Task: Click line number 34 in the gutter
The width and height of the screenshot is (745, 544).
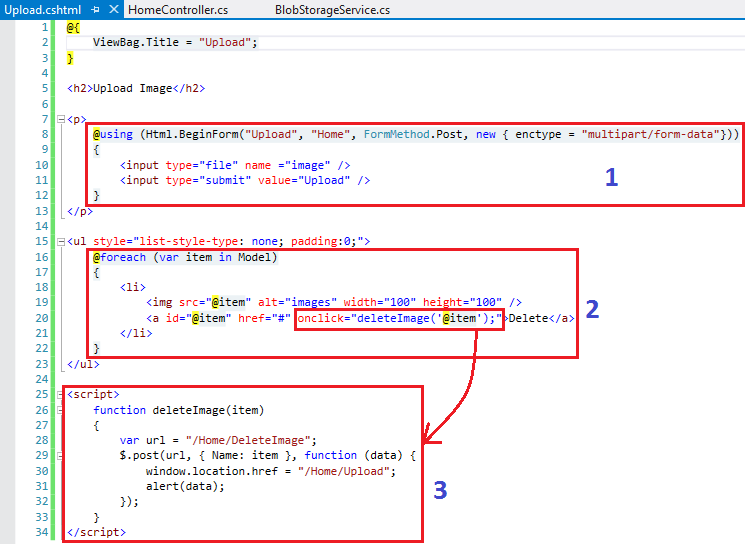Action: (x=42, y=532)
